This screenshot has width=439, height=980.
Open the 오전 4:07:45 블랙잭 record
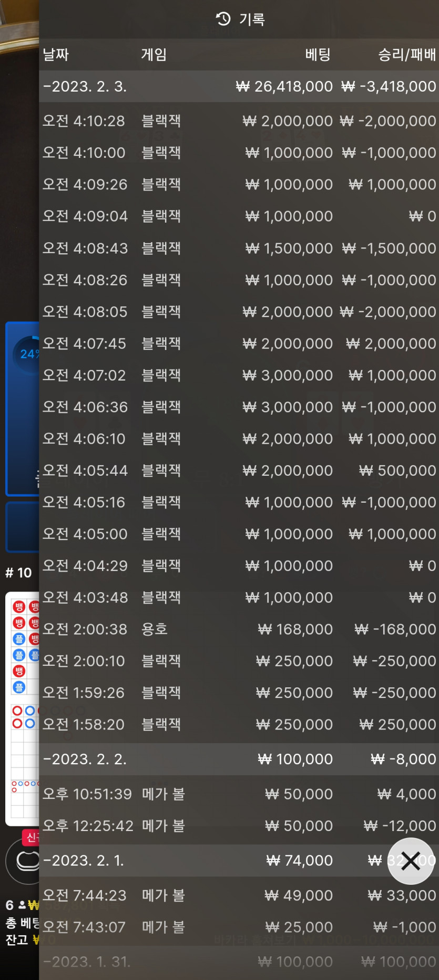pyautogui.click(x=239, y=344)
